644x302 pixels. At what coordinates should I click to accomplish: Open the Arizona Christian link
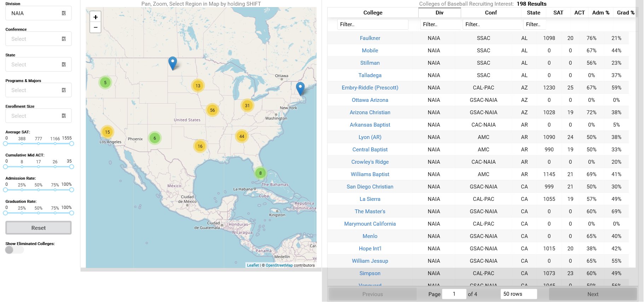(x=370, y=112)
